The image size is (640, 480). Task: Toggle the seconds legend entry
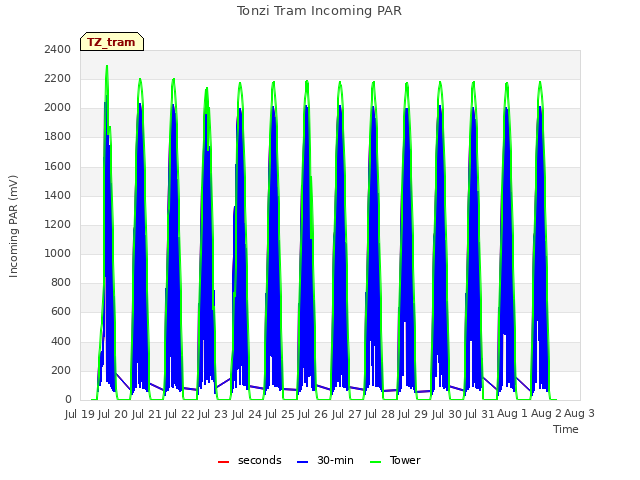(250, 460)
